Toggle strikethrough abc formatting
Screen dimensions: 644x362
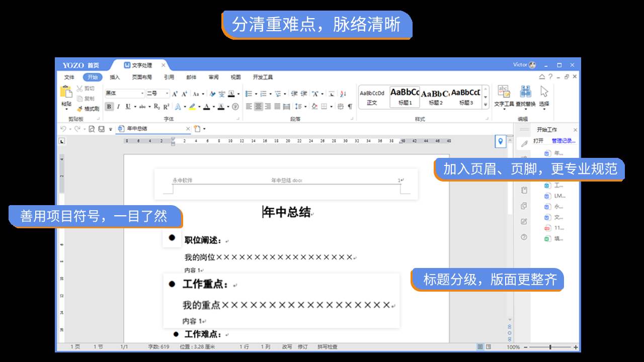(142, 107)
